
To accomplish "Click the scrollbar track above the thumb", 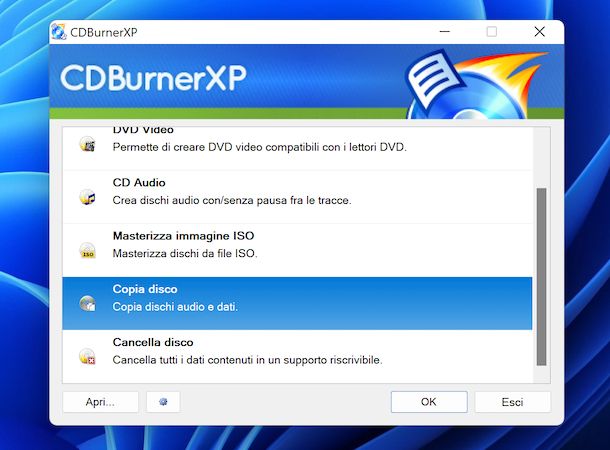I will click(541, 158).
